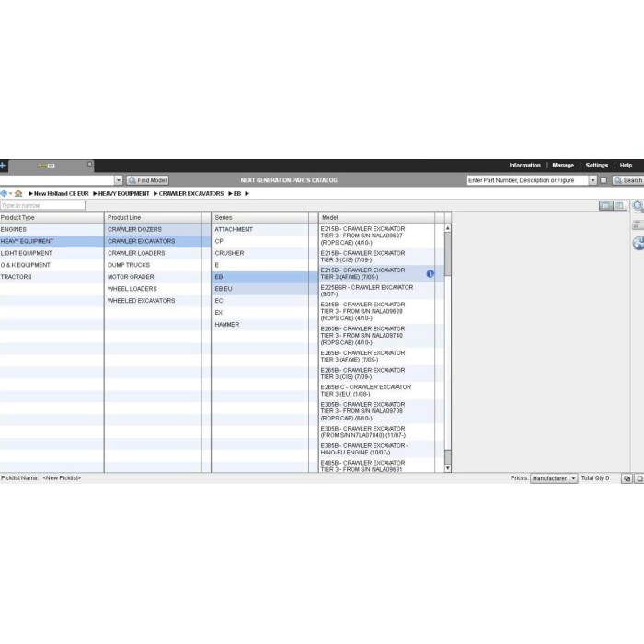Screen dimensions: 644x644
Task: Open the Help menu
Action: [626, 165]
